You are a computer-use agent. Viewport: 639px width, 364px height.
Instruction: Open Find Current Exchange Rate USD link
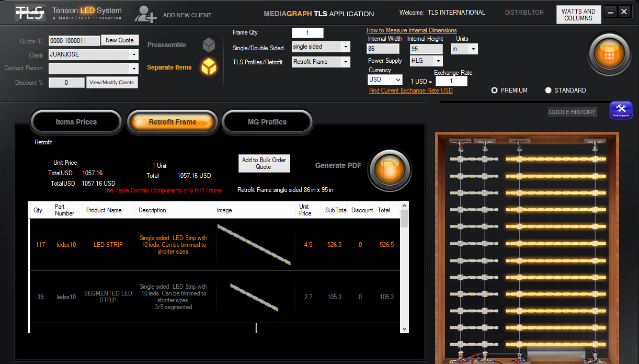coord(411,90)
